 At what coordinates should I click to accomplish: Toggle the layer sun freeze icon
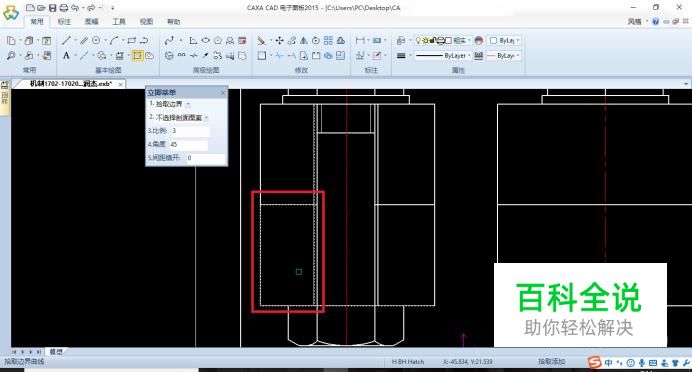425,40
